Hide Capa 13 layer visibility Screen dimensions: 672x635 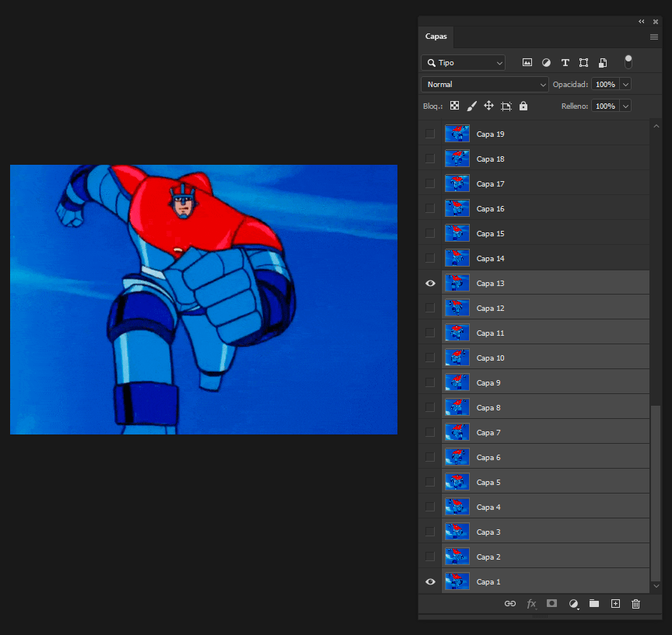pos(430,284)
